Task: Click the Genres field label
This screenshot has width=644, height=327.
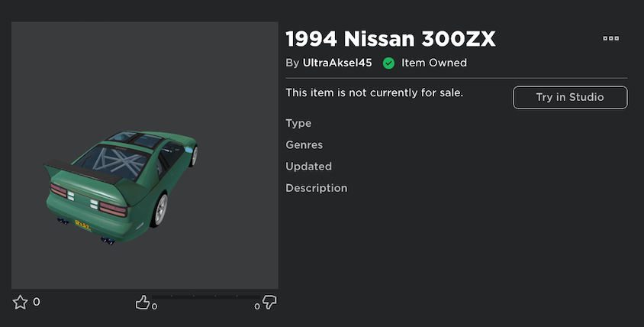Action: tap(304, 144)
